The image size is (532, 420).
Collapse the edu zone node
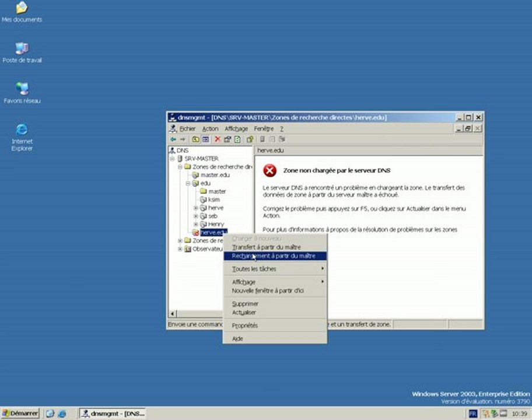click(x=188, y=183)
